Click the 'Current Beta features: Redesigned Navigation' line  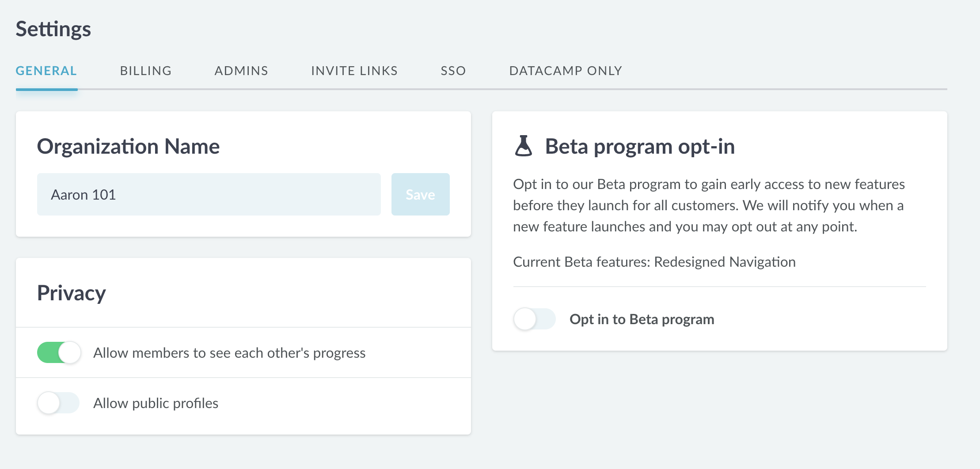coord(654,262)
